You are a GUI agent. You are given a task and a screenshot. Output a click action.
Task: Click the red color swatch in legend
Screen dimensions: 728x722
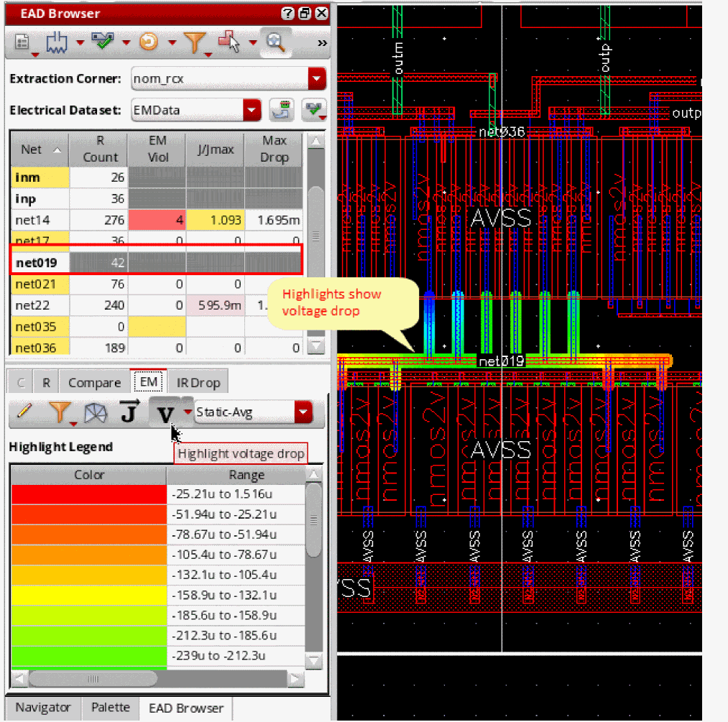tap(88, 494)
